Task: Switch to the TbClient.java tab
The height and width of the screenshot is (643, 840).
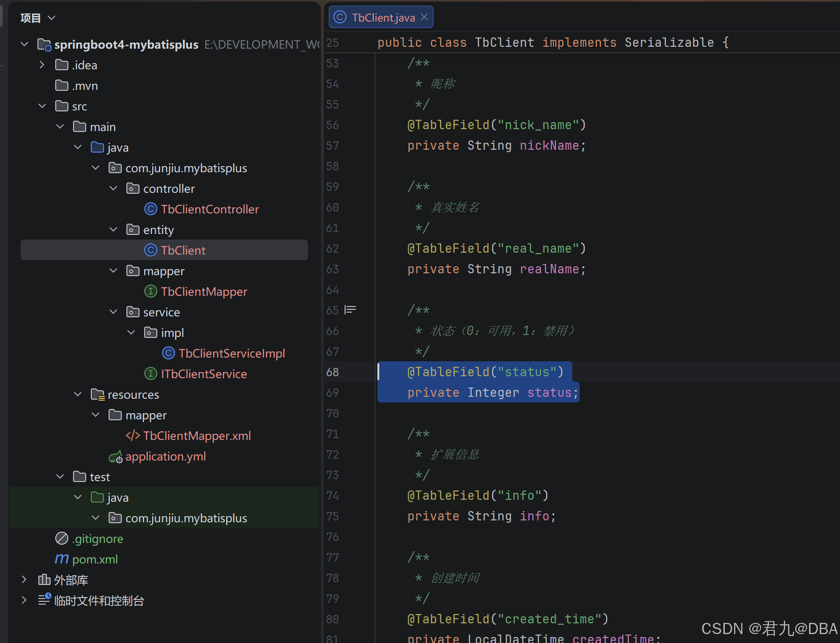Action: [381, 17]
